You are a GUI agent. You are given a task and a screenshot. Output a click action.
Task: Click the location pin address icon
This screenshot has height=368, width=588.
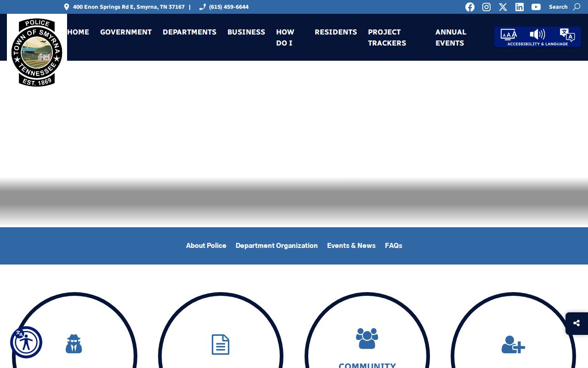click(66, 7)
